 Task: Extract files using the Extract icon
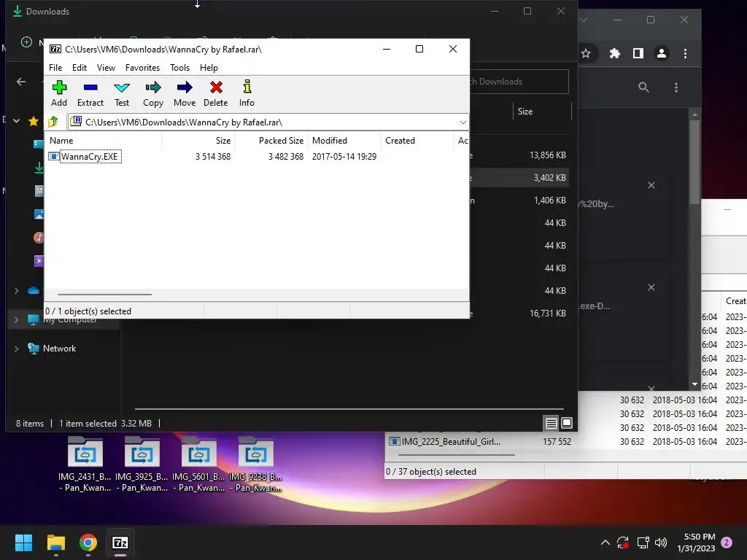point(90,94)
